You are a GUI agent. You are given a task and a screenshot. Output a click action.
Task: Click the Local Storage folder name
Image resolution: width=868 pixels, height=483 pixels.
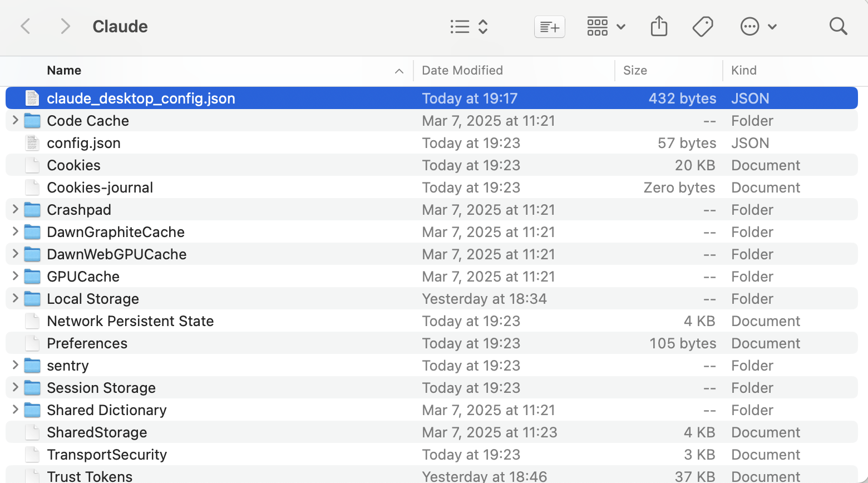pyautogui.click(x=93, y=299)
